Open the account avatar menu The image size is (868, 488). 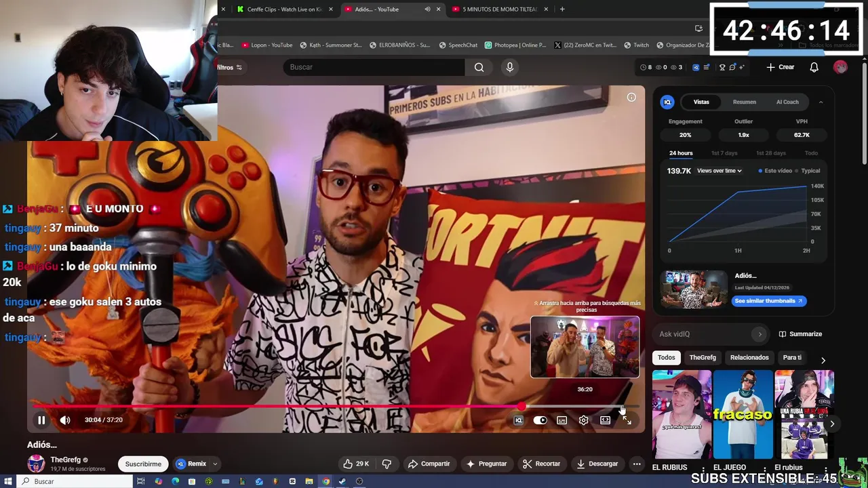tap(840, 67)
